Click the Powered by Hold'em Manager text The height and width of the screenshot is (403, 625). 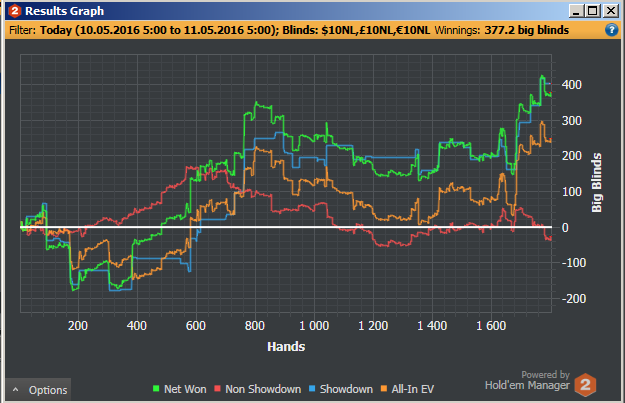[527, 380]
